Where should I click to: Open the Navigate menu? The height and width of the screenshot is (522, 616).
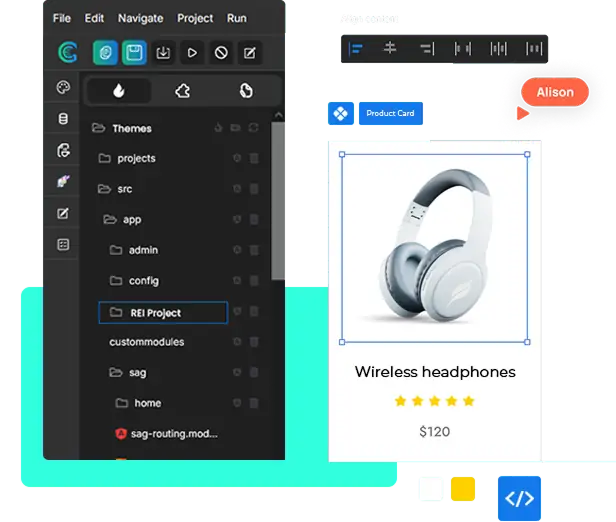[x=140, y=18]
